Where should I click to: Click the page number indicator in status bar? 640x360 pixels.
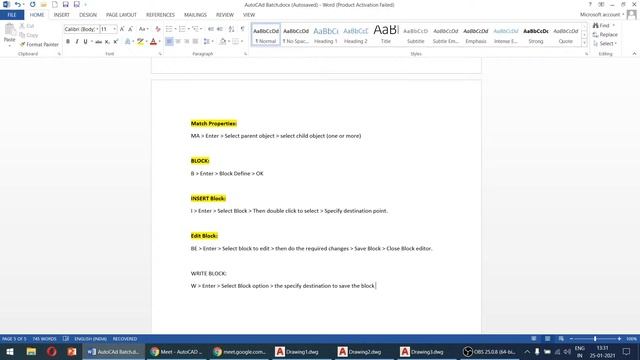14,339
